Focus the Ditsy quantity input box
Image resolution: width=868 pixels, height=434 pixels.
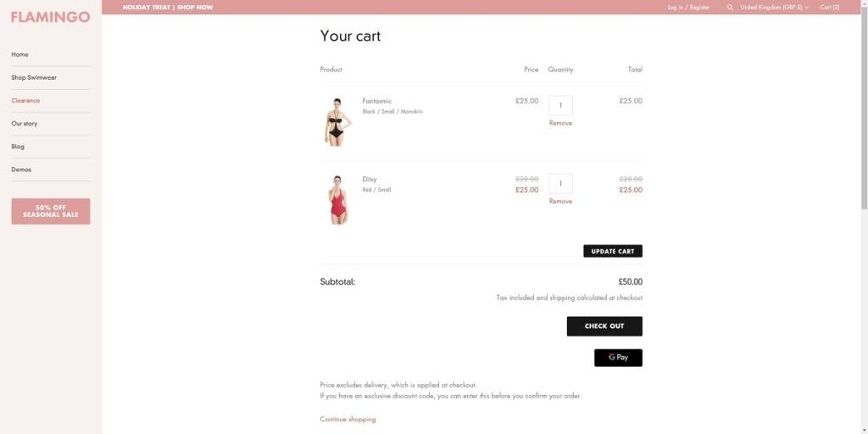point(560,183)
